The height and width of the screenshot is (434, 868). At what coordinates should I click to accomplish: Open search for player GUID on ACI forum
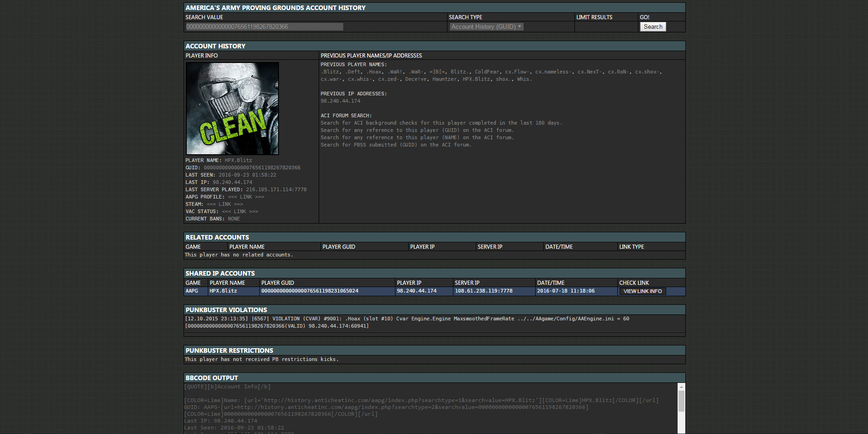coord(417,130)
